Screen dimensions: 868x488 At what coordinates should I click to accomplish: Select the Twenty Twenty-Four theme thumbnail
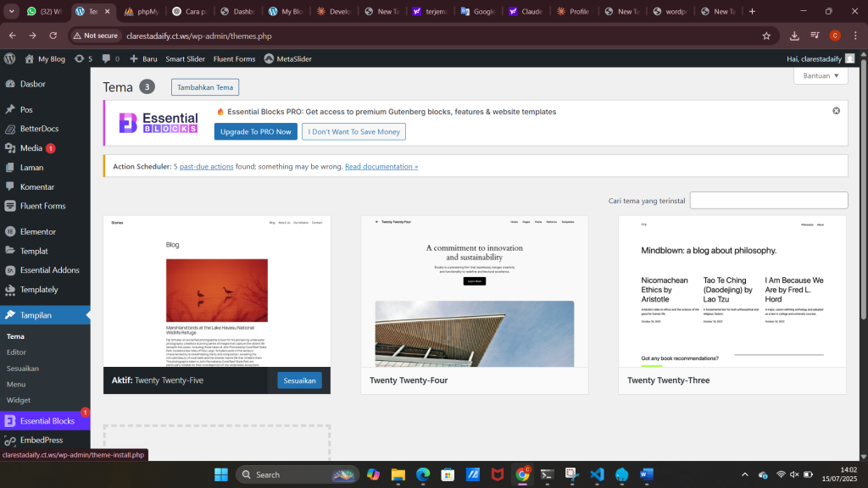(474, 291)
